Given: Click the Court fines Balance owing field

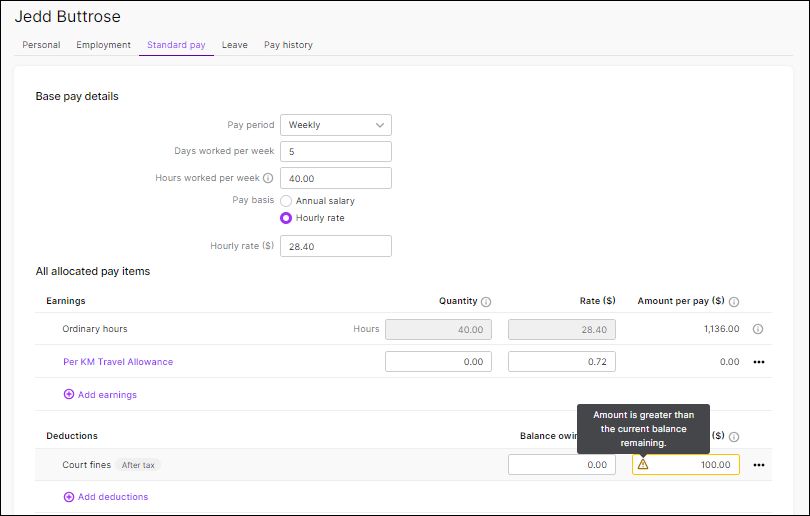Looking at the screenshot, I should tap(561, 465).
